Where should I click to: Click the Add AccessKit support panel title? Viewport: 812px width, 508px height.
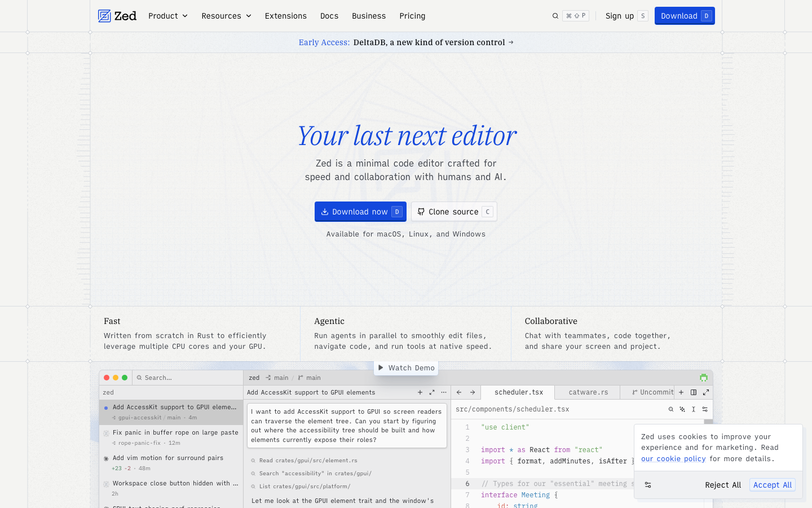pos(311,392)
